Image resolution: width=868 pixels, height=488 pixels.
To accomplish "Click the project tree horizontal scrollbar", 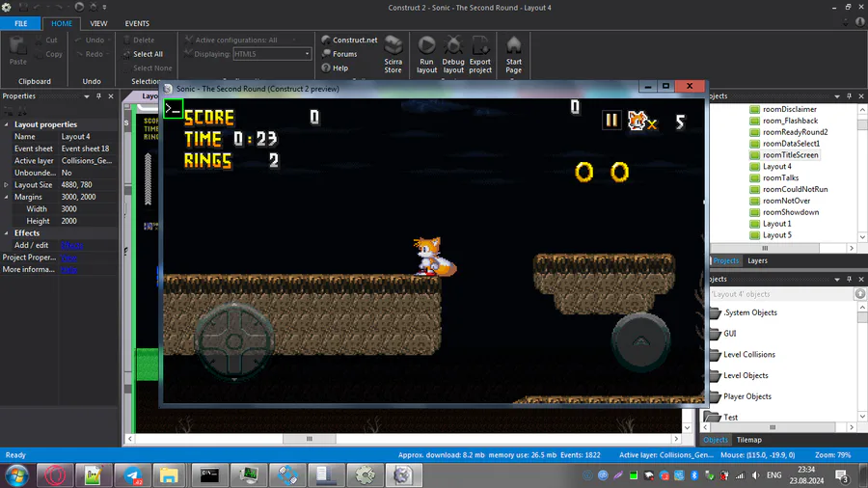I will point(765,249).
